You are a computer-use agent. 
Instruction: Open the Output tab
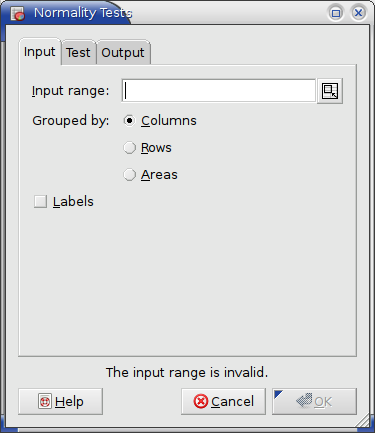pos(123,53)
